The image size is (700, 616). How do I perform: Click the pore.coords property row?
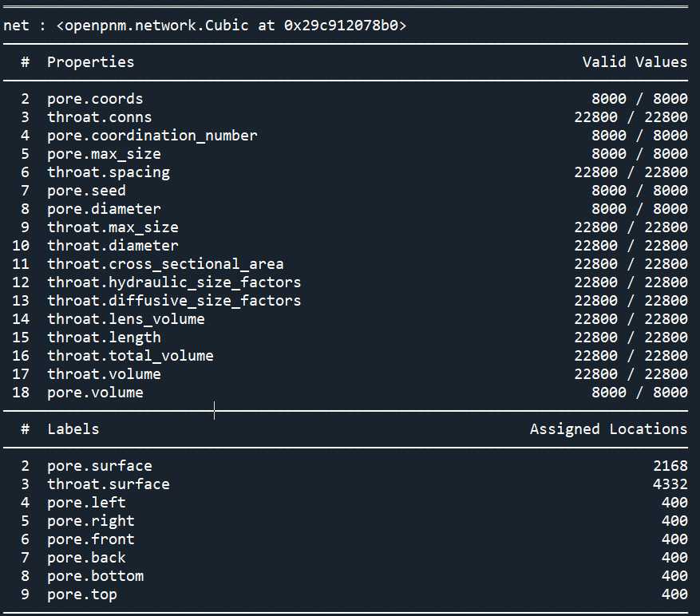346,99
